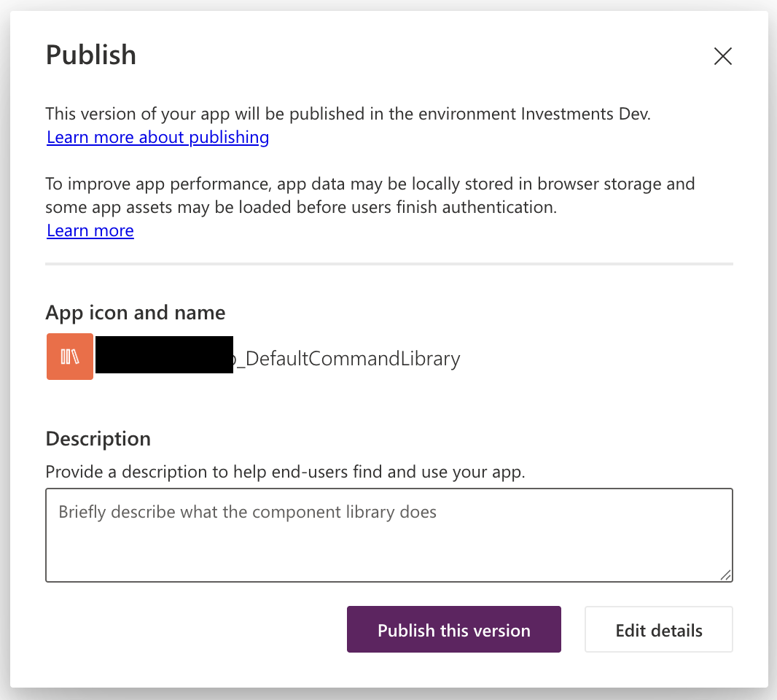Viewport: 777px width, 700px height.
Task: Click the orange component library app icon
Action: (70, 357)
